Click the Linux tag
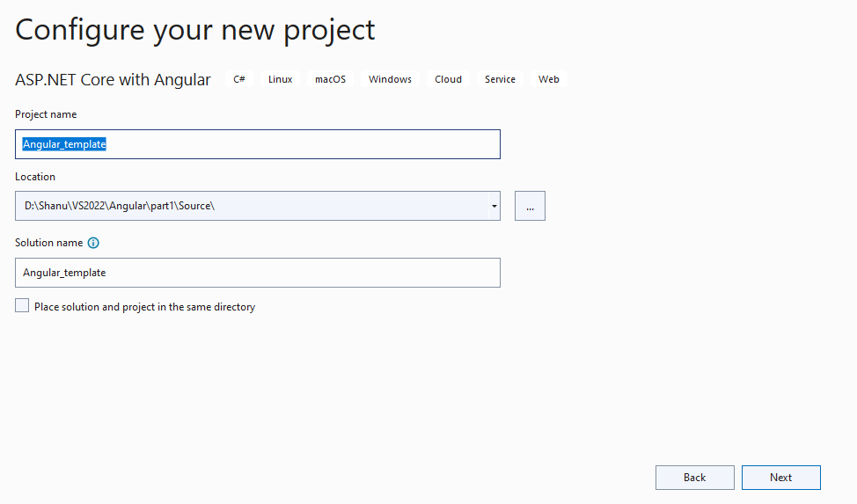857x504 pixels. 281,79
